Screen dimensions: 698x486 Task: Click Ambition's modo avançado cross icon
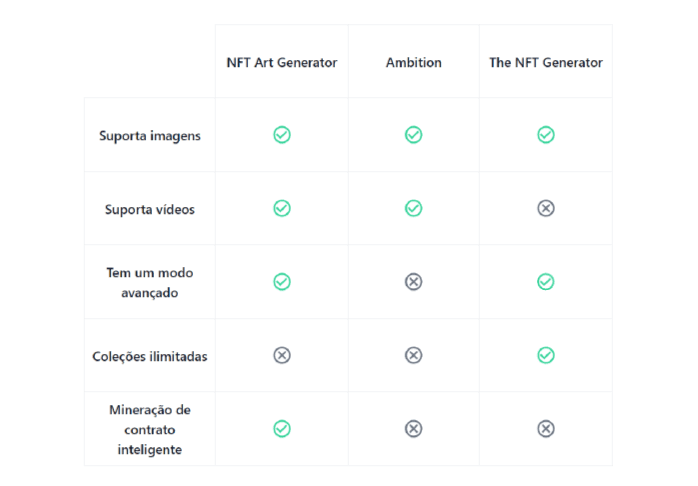413,282
